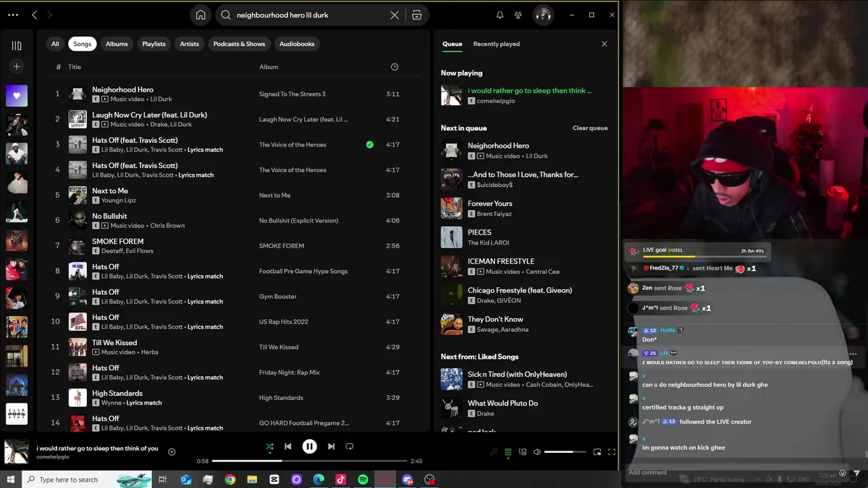The height and width of the screenshot is (488, 868).
Task: Filter results by Audiobooks
Action: [297, 44]
